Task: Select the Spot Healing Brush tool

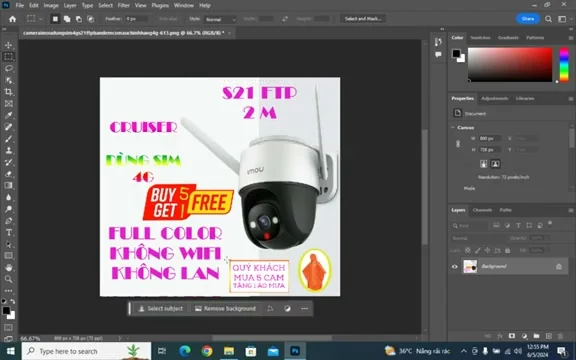Action: click(x=8, y=127)
